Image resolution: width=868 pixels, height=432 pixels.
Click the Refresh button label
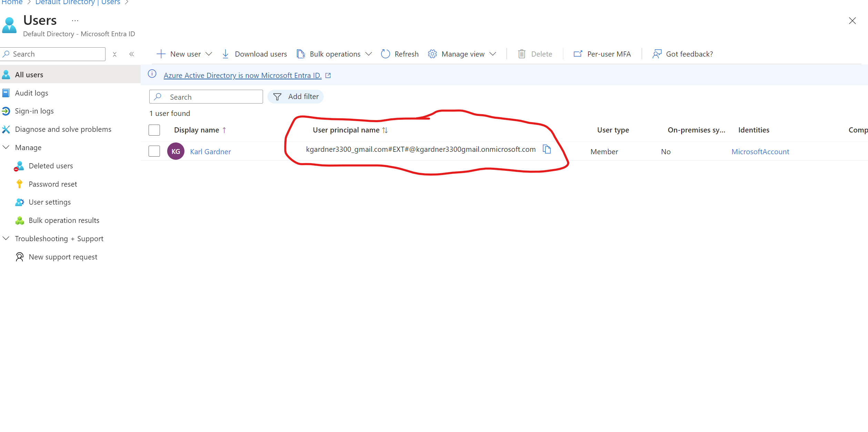point(406,54)
